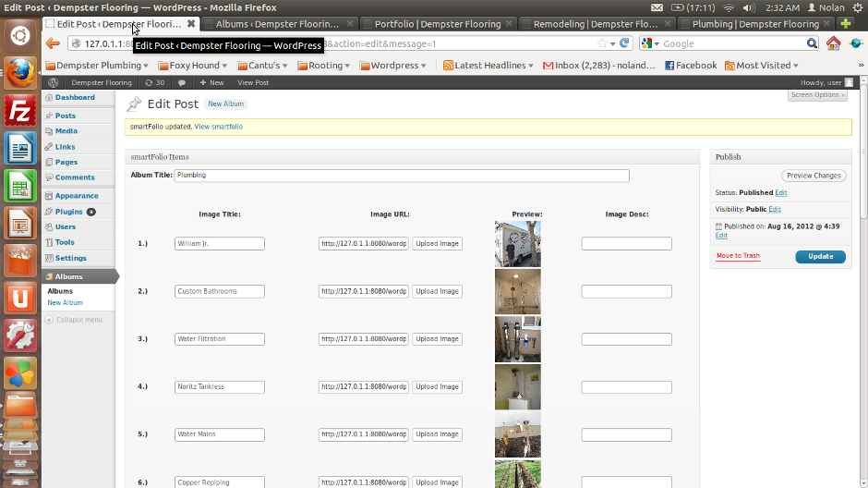
Task: Expand the Most Visited bookmarks menu
Action: 762,66
